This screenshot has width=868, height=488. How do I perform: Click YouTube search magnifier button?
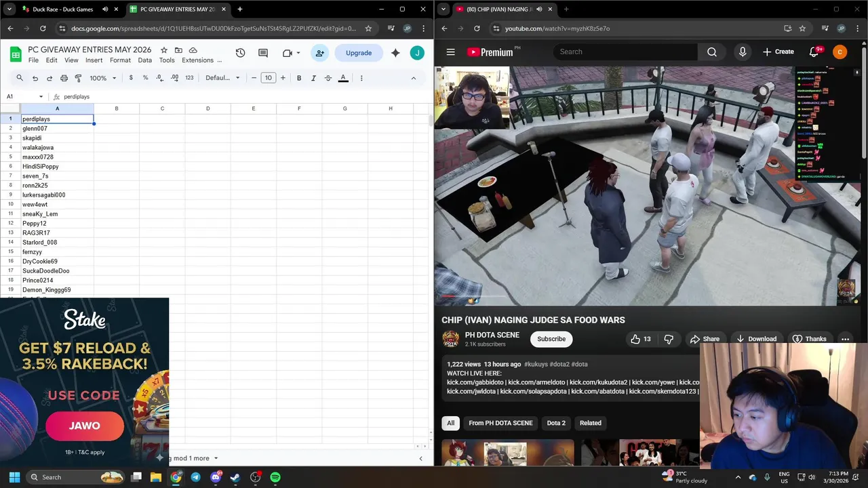pos(712,52)
